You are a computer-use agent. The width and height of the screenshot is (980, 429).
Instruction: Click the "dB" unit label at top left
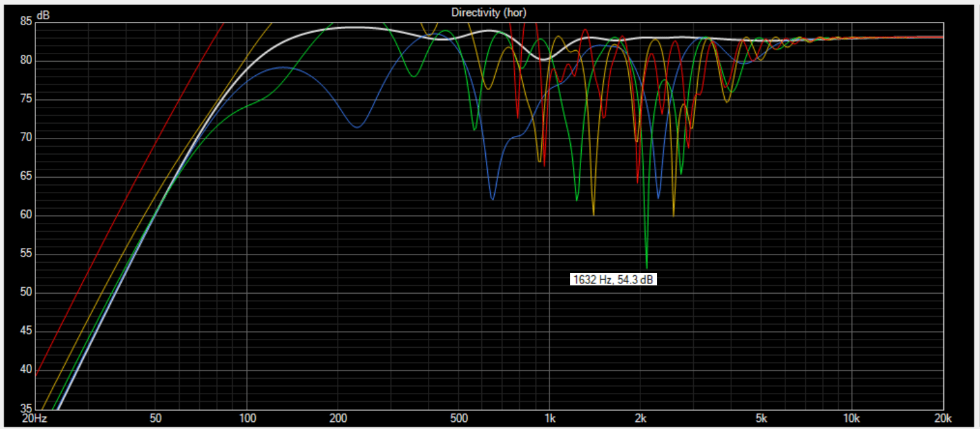click(43, 14)
